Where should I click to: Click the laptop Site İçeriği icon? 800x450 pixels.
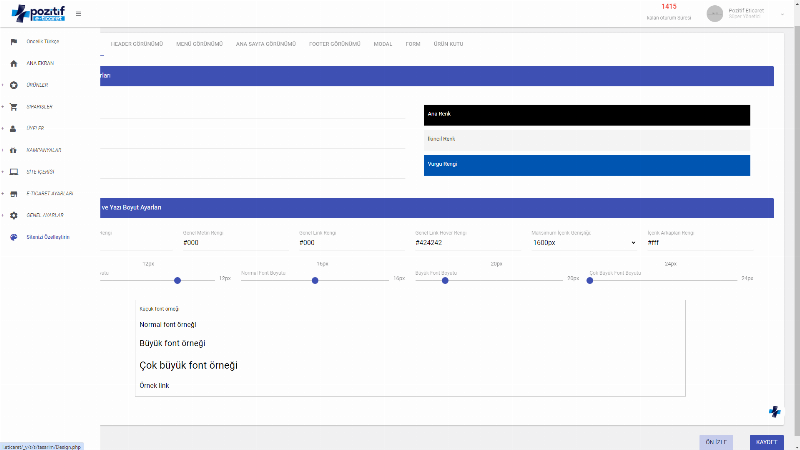coord(14,172)
